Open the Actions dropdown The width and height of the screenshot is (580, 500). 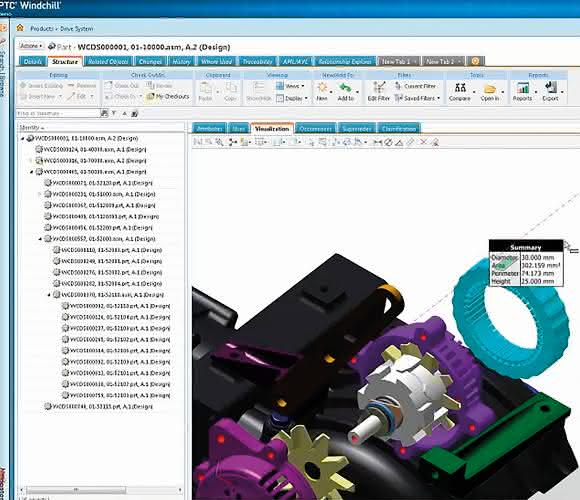31,46
